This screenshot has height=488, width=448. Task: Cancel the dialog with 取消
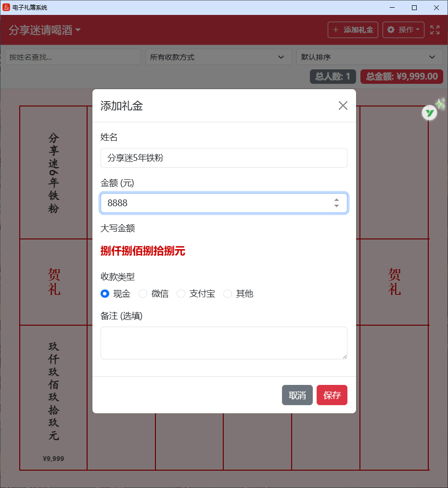point(297,395)
